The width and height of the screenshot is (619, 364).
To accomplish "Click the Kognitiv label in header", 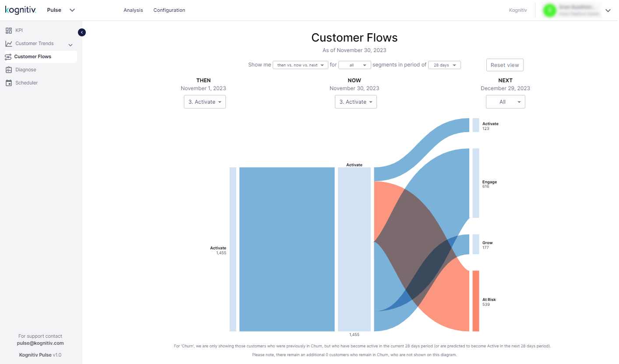I will point(518,10).
